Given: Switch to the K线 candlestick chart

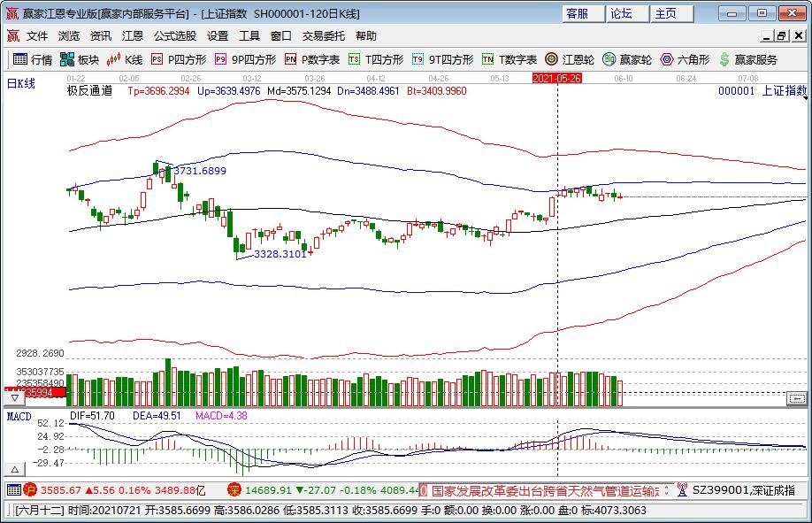Looking at the screenshot, I should pyautogui.click(x=125, y=59).
